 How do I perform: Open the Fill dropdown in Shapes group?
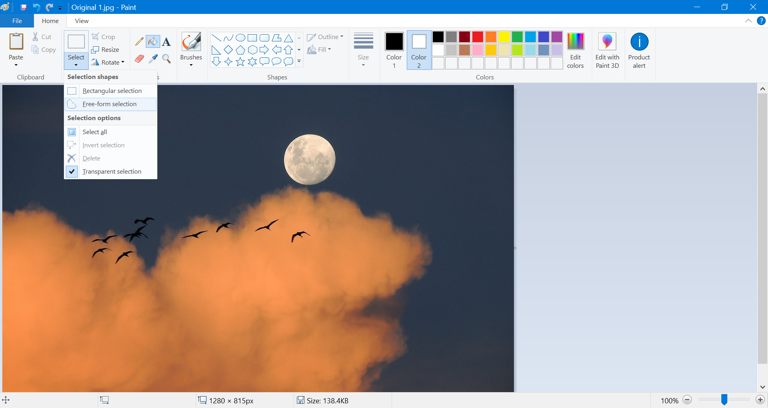point(319,49)
